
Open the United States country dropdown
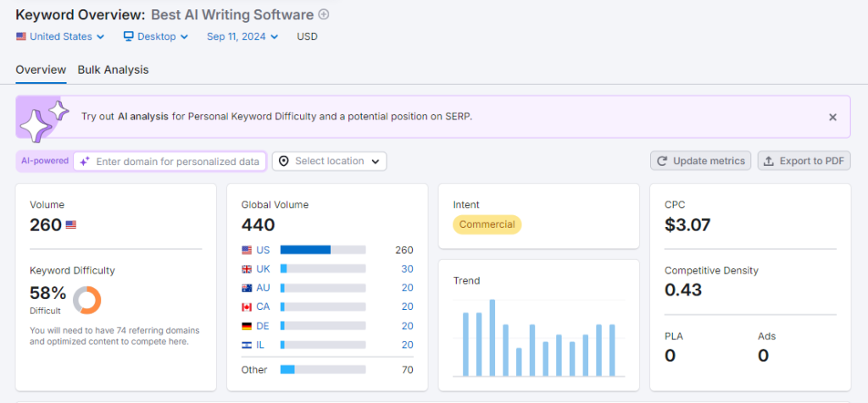(x=60, y=36)
